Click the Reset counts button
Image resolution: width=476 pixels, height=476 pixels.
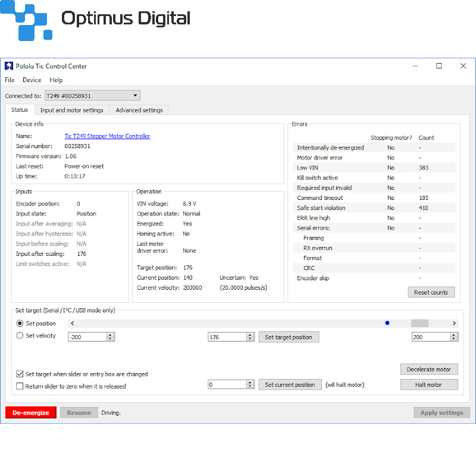(431, 292)
